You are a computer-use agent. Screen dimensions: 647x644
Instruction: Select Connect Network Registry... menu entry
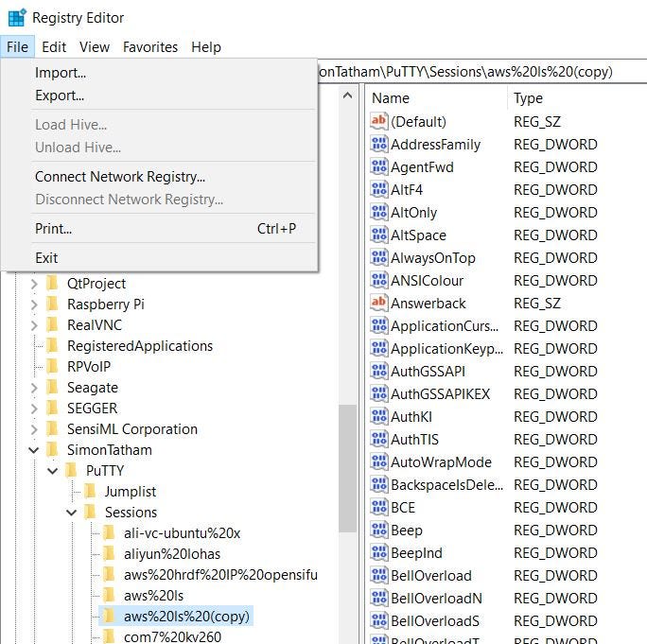[160, 177]
